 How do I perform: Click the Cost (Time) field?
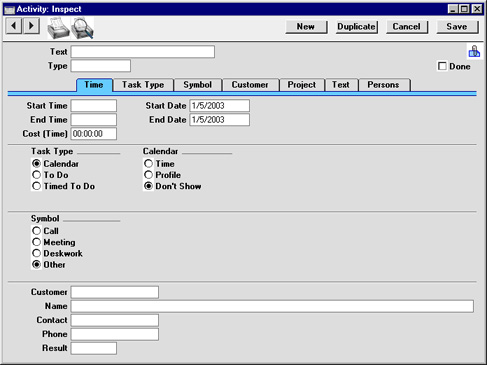point(94,134)
